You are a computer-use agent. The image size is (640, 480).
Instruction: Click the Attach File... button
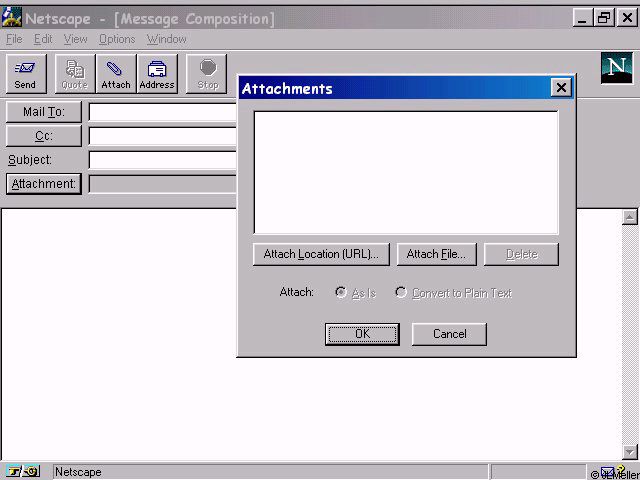(x=436, y=254)
